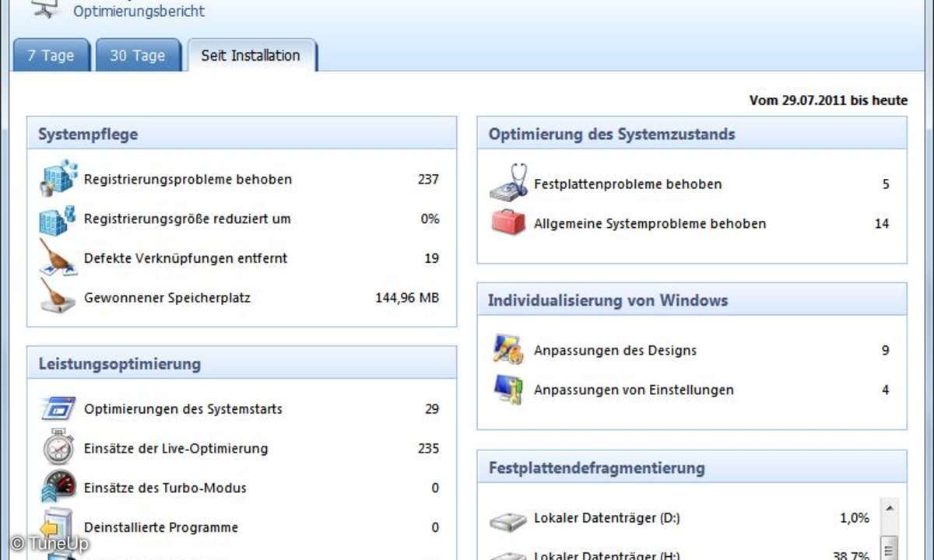
Task: Click the value 1,0% for drive D:
Action: pos(855,518)
